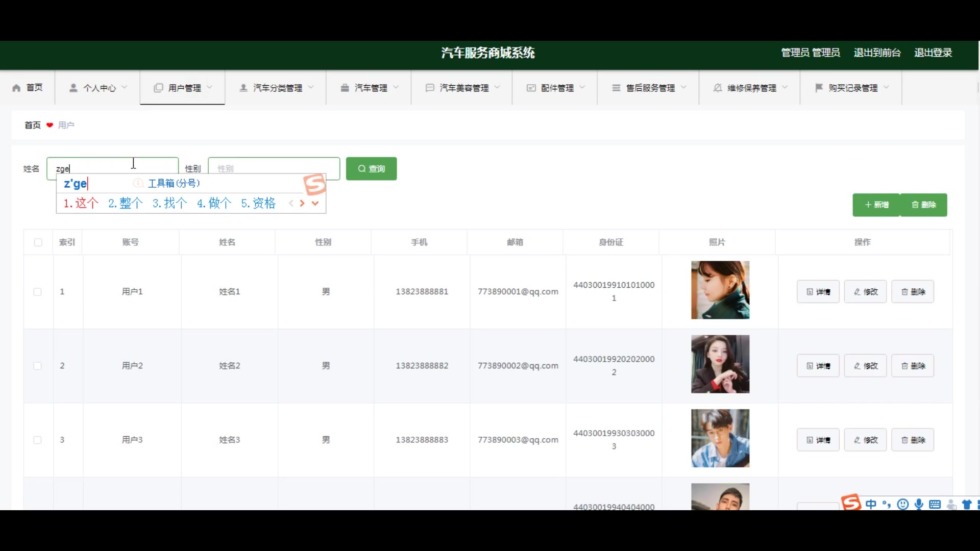Click 删除 button for 用户3

[913, 440]
